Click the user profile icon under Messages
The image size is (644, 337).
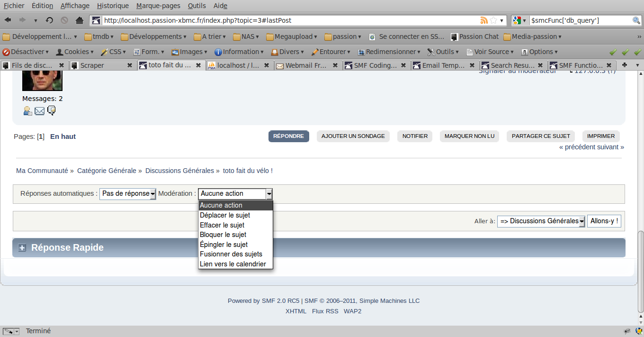pyautogui.click(x=27, y=111)
